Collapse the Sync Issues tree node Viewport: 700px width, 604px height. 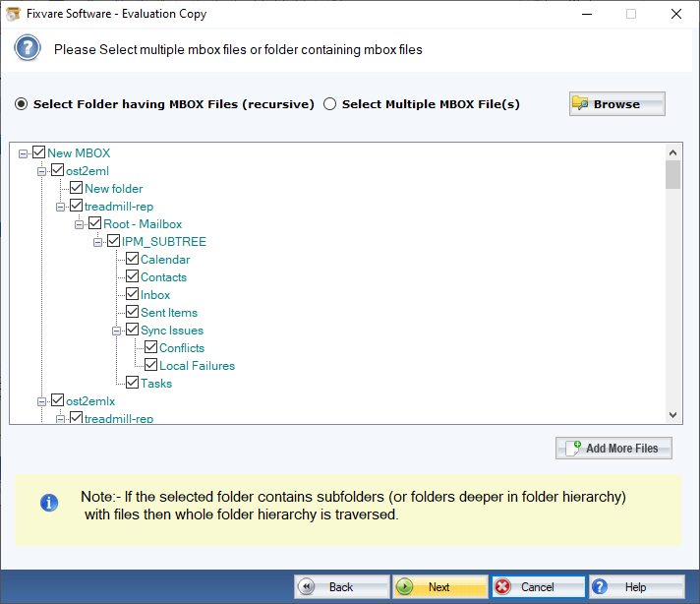point(118,331)
